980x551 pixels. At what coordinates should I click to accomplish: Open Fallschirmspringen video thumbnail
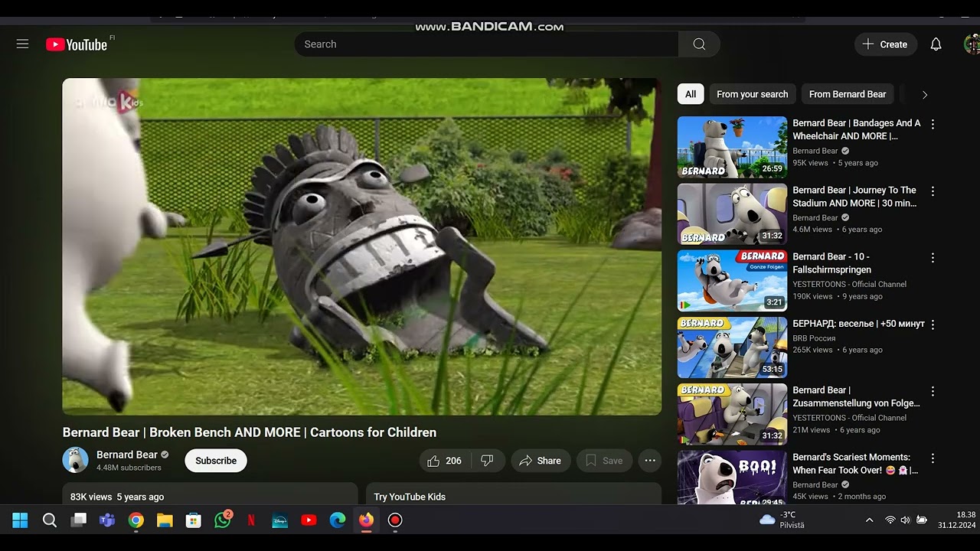click(x=732, y=280)
